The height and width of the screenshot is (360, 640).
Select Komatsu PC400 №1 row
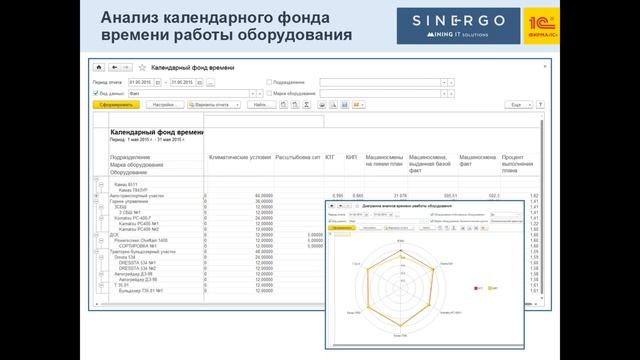(x=138, y=224)
